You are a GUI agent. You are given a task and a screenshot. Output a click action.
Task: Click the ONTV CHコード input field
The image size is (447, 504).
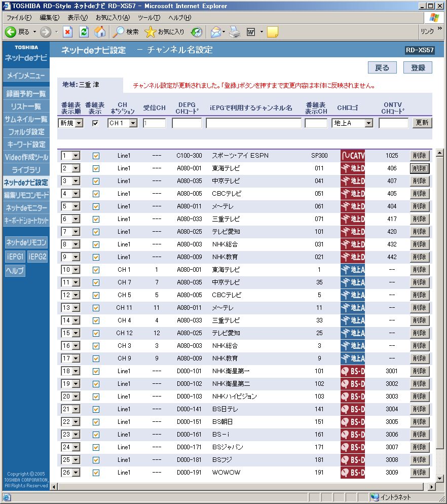coord(393,123)
